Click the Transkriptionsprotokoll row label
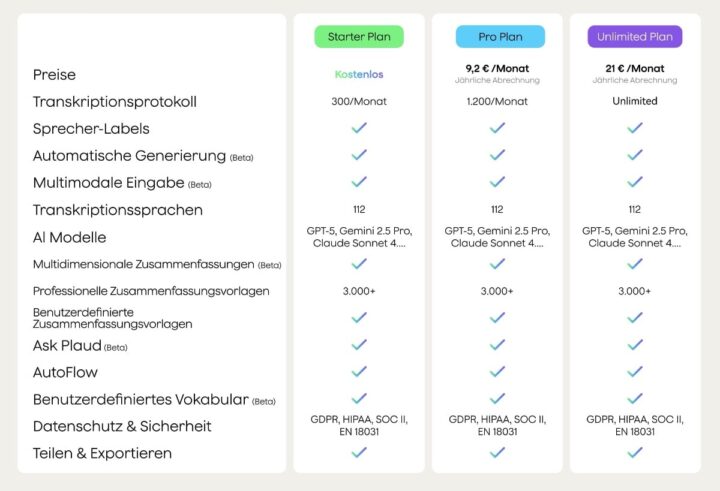 115,101
